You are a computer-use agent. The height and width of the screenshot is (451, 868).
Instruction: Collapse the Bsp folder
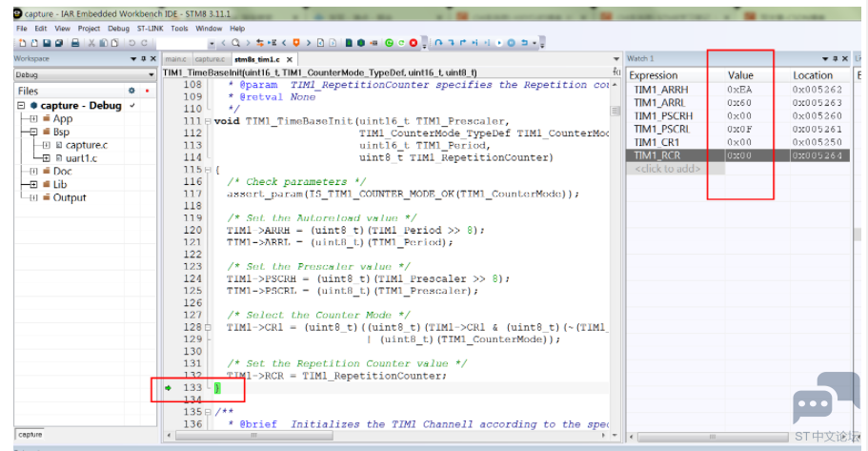[x=33, y=132]
